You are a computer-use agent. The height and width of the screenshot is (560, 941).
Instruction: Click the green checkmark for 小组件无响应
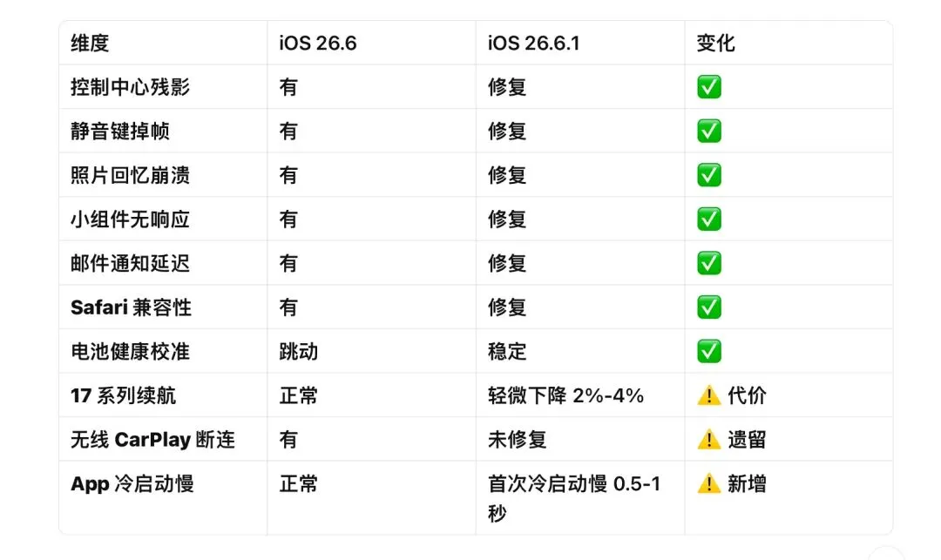click(x=708, y=219)
